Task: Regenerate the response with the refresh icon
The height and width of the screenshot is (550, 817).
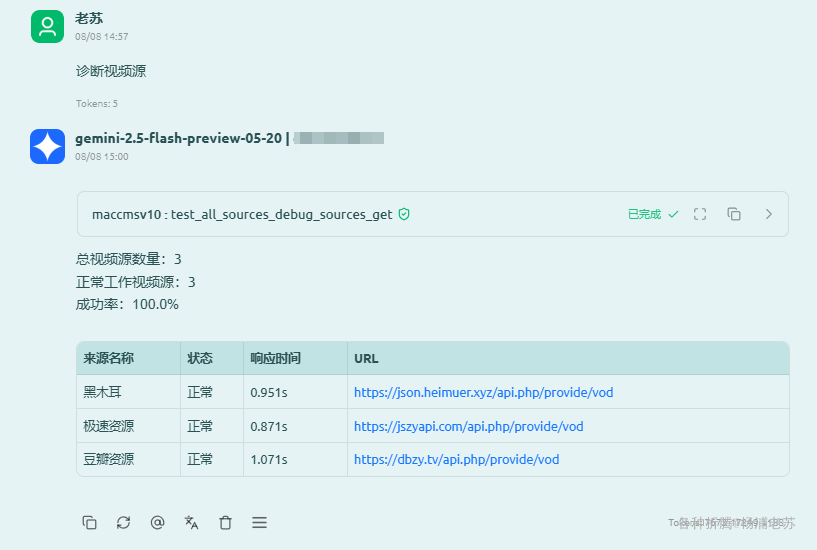Action: [x=123, y=522]
